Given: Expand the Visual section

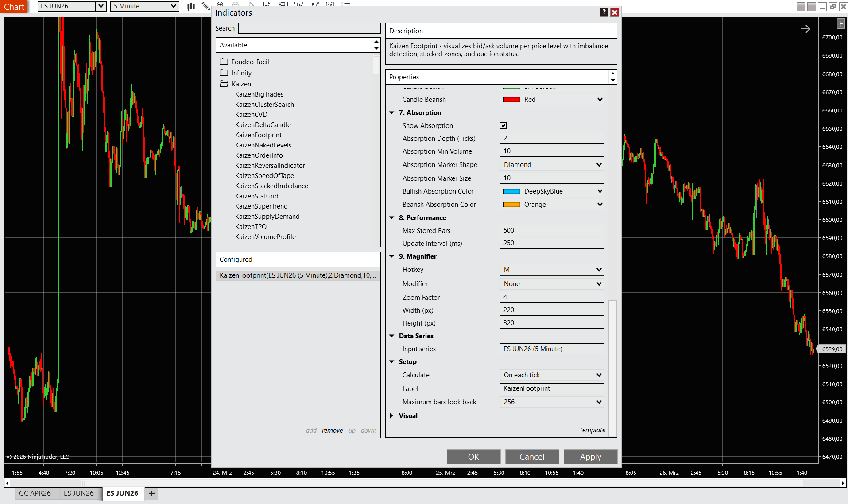Looking at the screenshot, I should coord(391,416).
